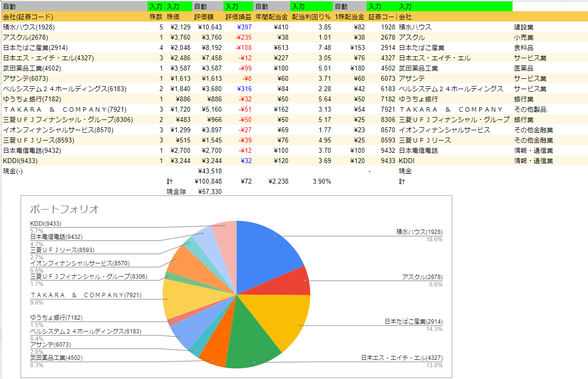Select the 会社(証券コード) header cell
The image size is (588, 379).
tap(74, 17)
